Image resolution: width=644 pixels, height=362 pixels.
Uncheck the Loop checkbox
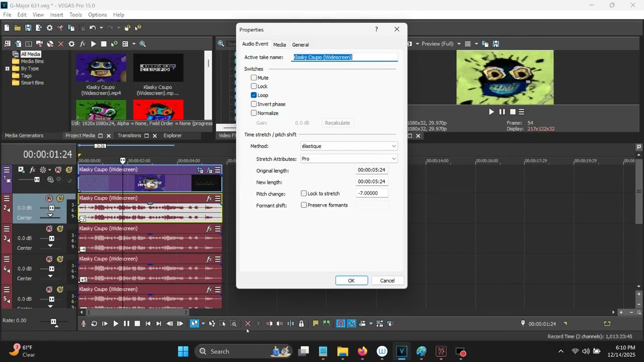point(254,95)
